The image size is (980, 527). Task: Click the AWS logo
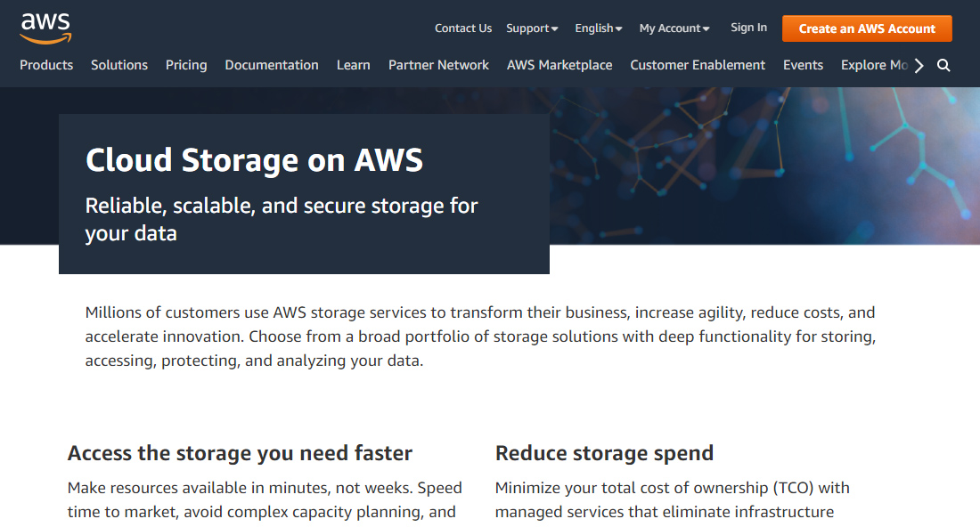(44, 28)
